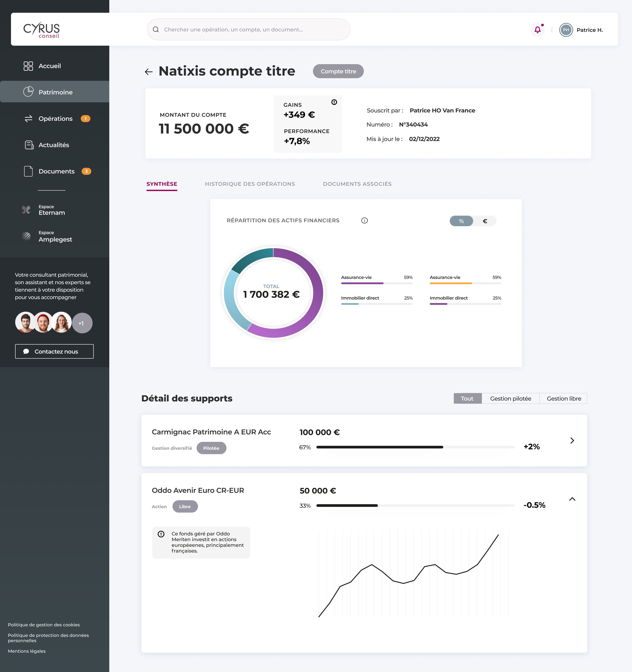This screenshot has height=672, width=632.
Task: Click the Patrimoine pie chart icon
Action: tap(28, 92)
